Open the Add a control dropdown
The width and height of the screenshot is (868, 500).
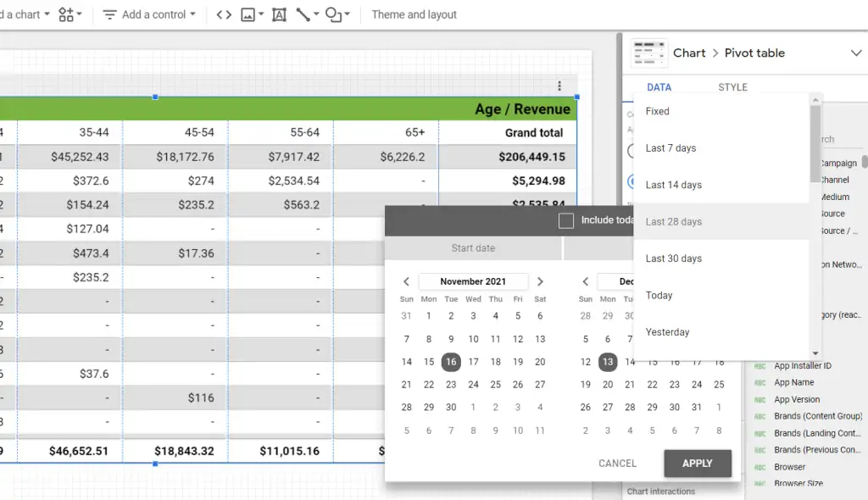(149, 14)
